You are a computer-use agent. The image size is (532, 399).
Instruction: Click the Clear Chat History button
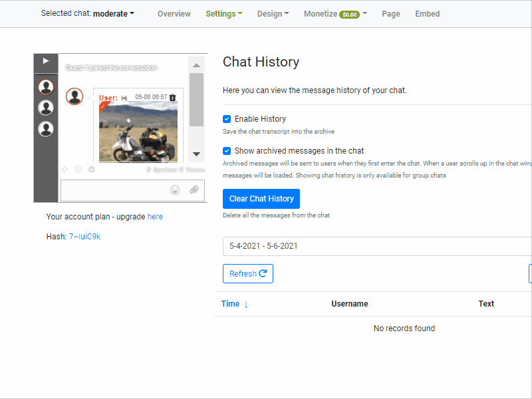pos(261,199)
